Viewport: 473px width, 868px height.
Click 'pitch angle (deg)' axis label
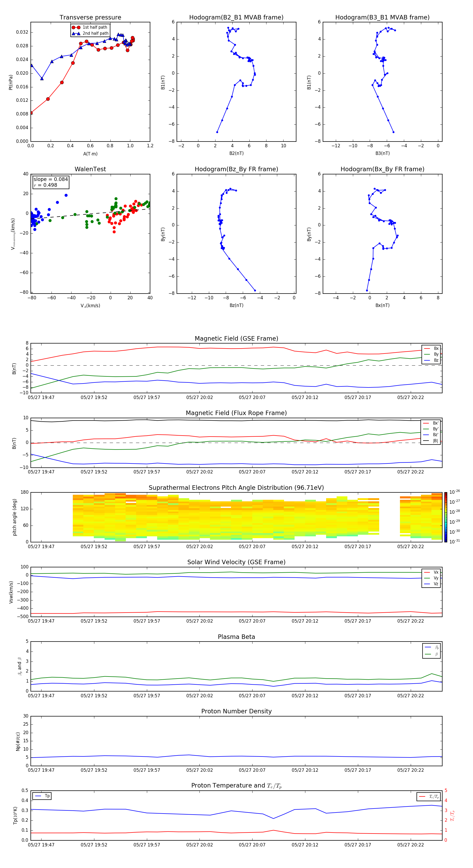(x=14, y=517)
